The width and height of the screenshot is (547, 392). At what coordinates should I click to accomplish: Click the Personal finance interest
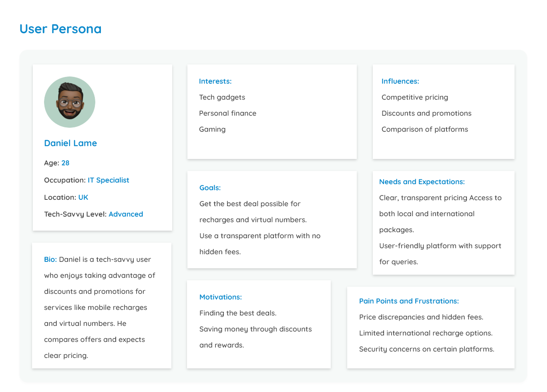(228, 113)
